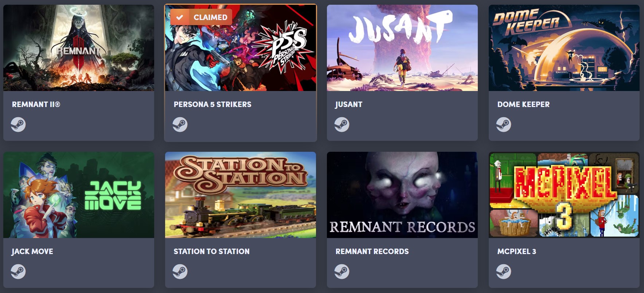Click the Steam icon under Jack Move
Image resolution: width=644 pixels, height=293 pixels.
click(x=18, y=272)
